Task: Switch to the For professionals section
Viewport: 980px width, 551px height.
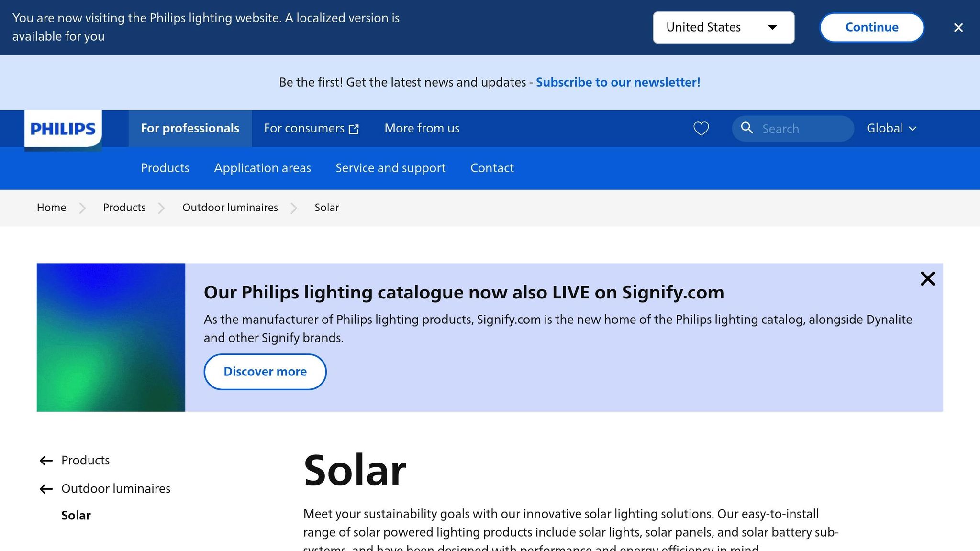Action: [x=190, y=128]
